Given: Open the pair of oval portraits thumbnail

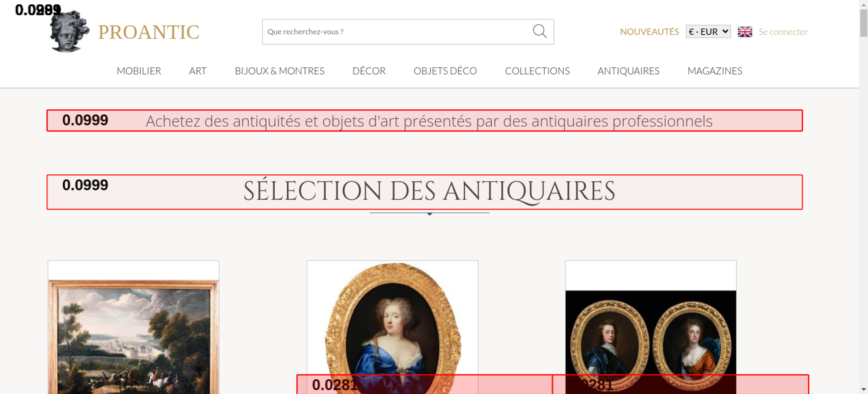Looking at the screenshot, I should (651, 334).
